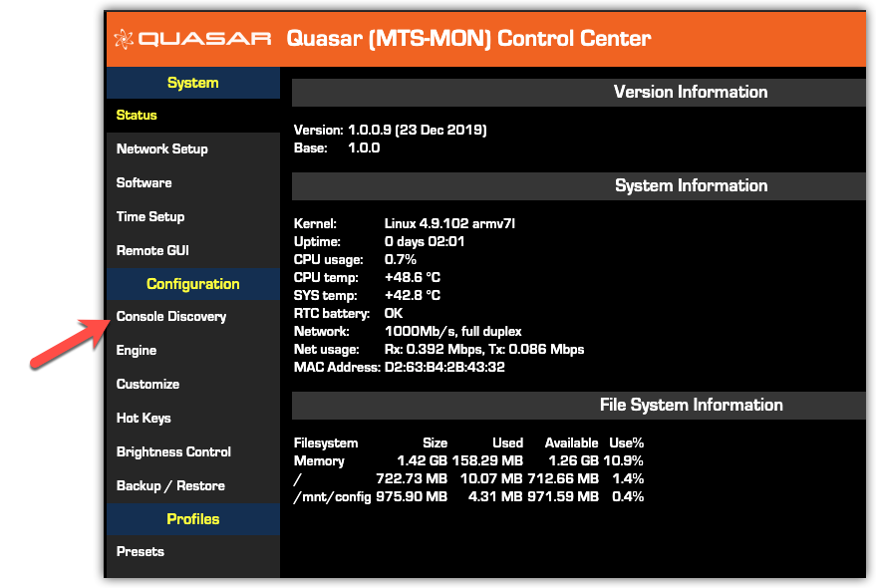Image resolution: width=876 pixels, height=588 pixels.
Task: Click the Memory size value 1.42 GB
Action: tap(422, 461)
